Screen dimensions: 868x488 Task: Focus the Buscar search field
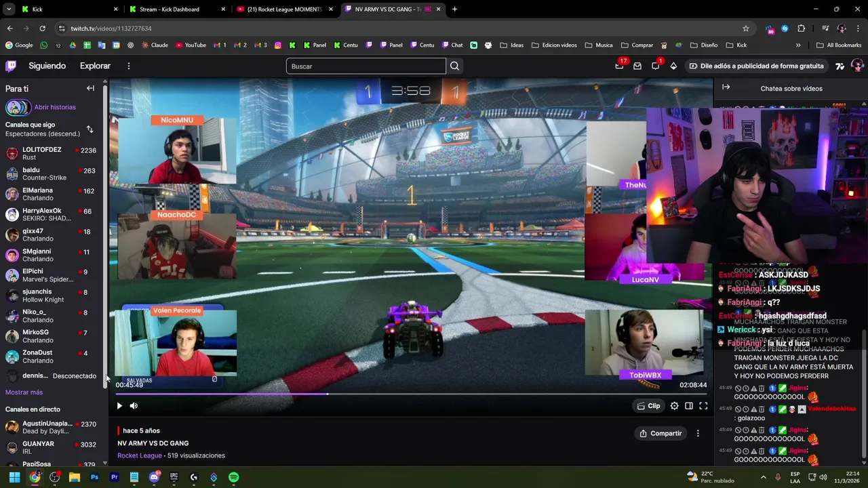tap(366, 66)
